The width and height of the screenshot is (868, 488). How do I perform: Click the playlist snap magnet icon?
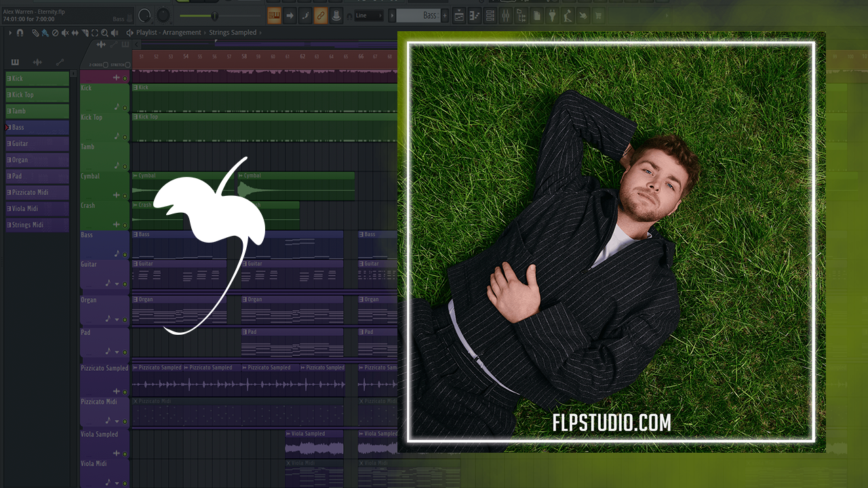click(x=20, y=33)
